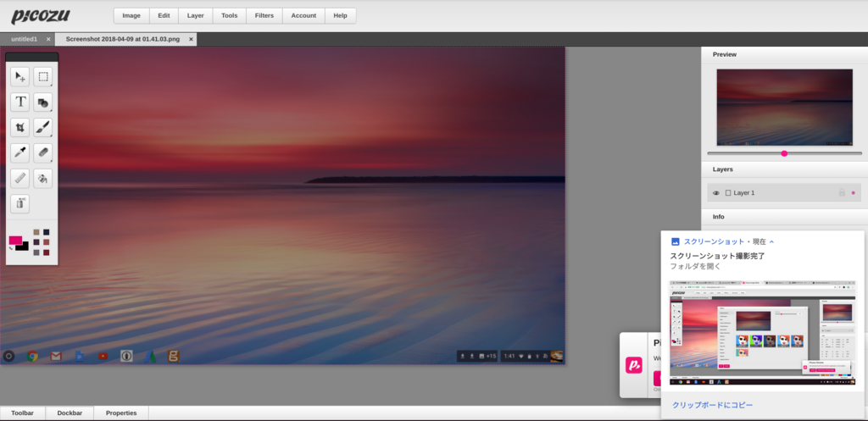Select the Move tool in the toolbox
The height and width of the screenshot is (421, 868).
tap(20, 77)
